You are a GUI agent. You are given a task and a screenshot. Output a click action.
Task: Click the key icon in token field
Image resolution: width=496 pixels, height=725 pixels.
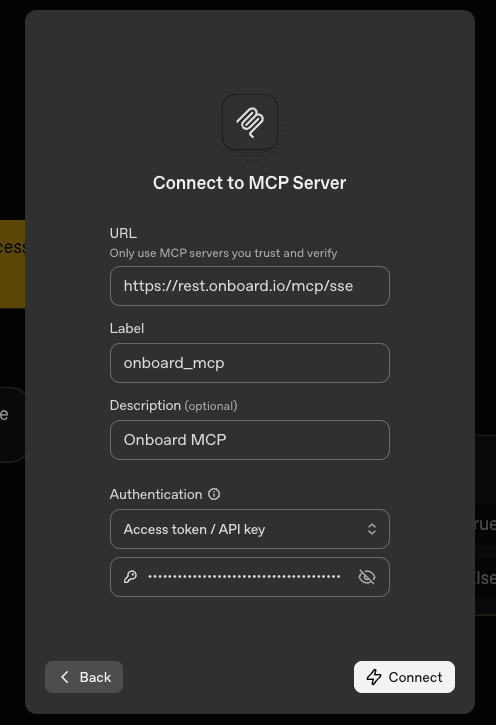(x=130, y=577)
